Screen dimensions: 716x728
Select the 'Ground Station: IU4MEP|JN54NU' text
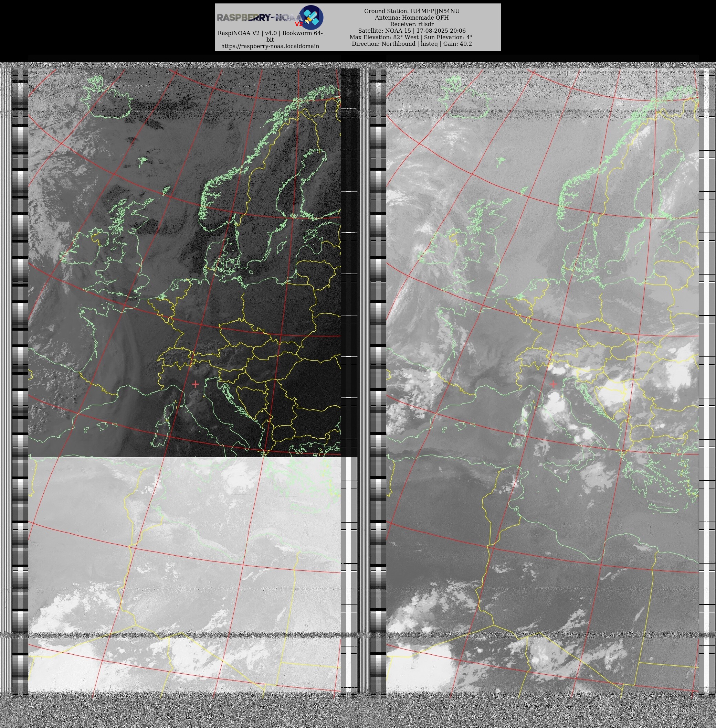coord(412,11)
